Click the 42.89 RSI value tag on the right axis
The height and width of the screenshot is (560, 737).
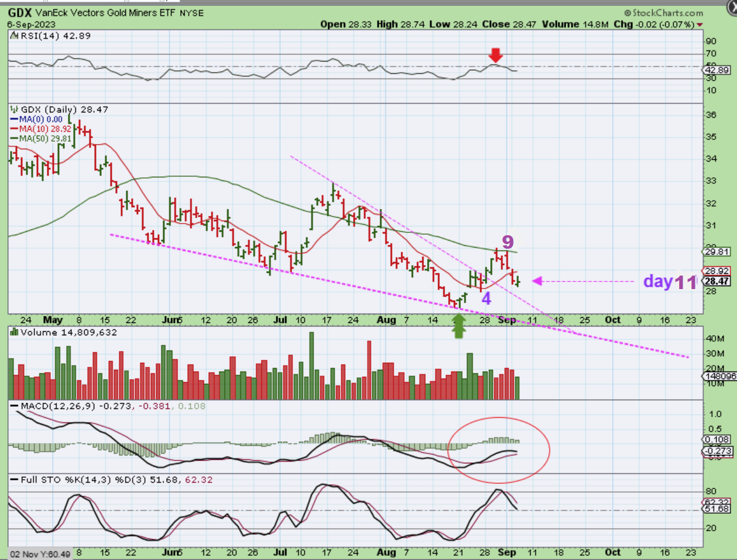point(717,70)
